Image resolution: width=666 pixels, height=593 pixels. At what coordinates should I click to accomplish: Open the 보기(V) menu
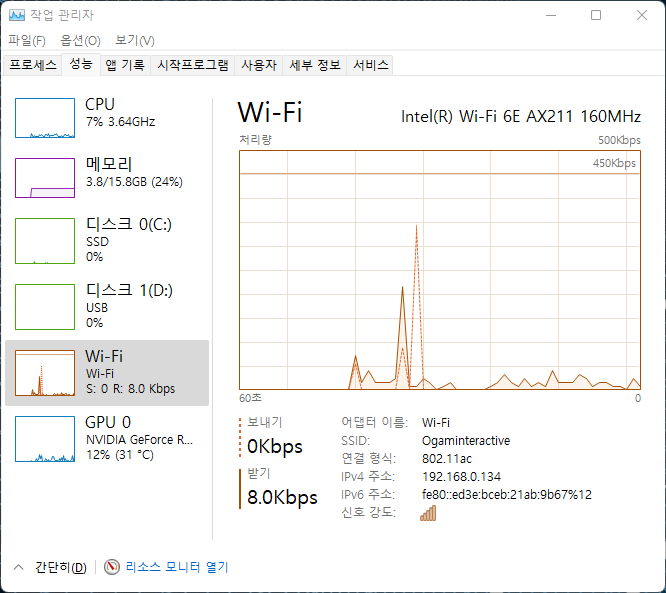134,40
